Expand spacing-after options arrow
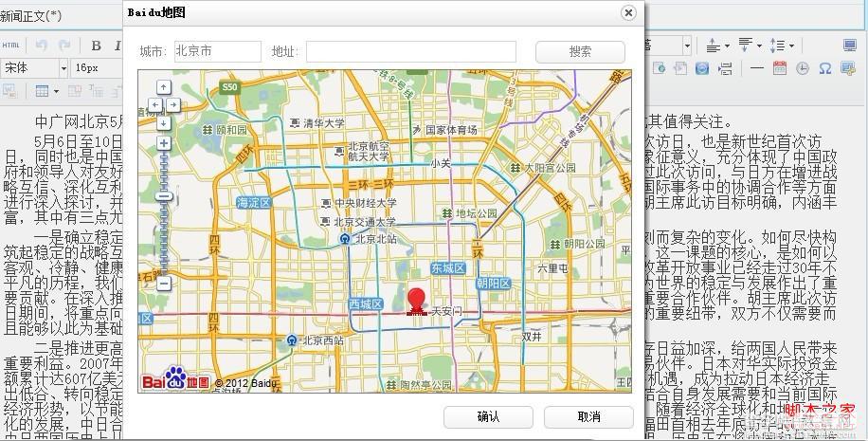This screenshot has width=868, height=441. click(759, 46)
